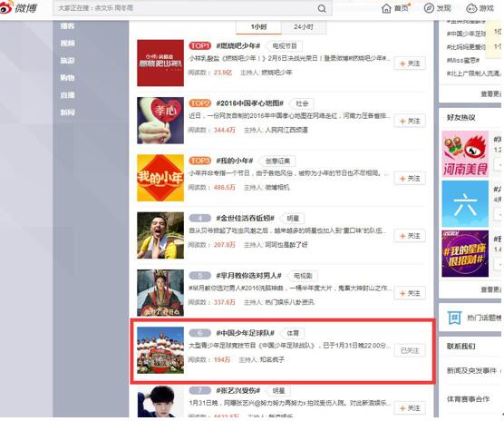Image resolution: width=504 pixels, height=421 pixels.
Task: Open 我的星座很招财 purple thumbnail
Action: point(465,253)
